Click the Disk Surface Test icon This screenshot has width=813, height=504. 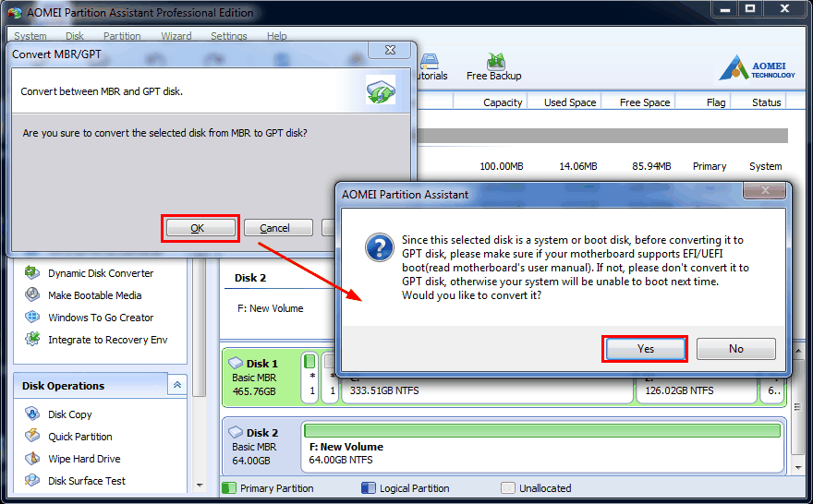[32, 481]
